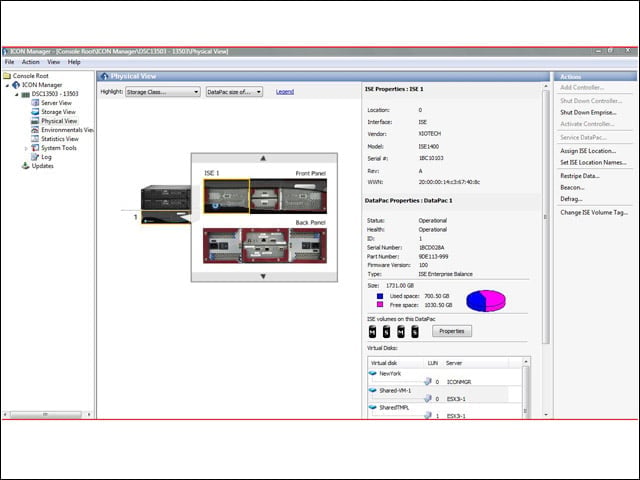Click the down arrow below Back Panel

click(263, 276)
